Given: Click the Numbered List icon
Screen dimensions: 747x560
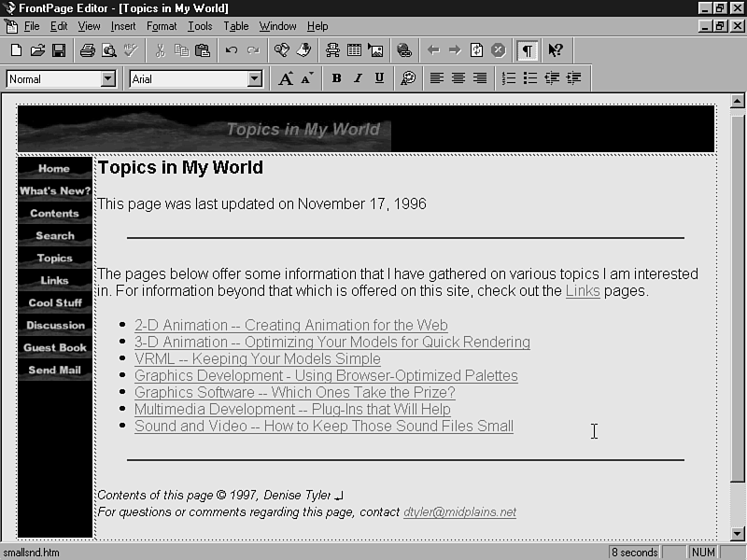Looking at the screenshot, I should 509,79.
